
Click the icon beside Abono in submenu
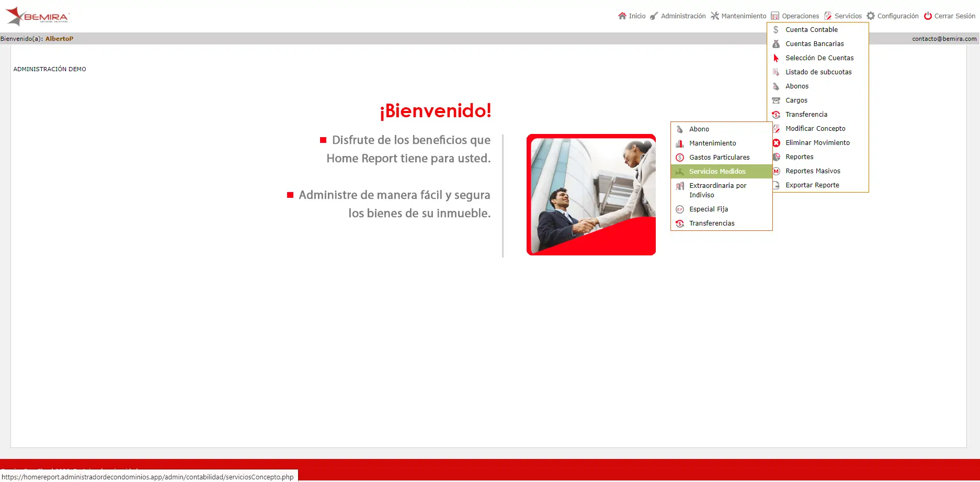coord(680,129)
